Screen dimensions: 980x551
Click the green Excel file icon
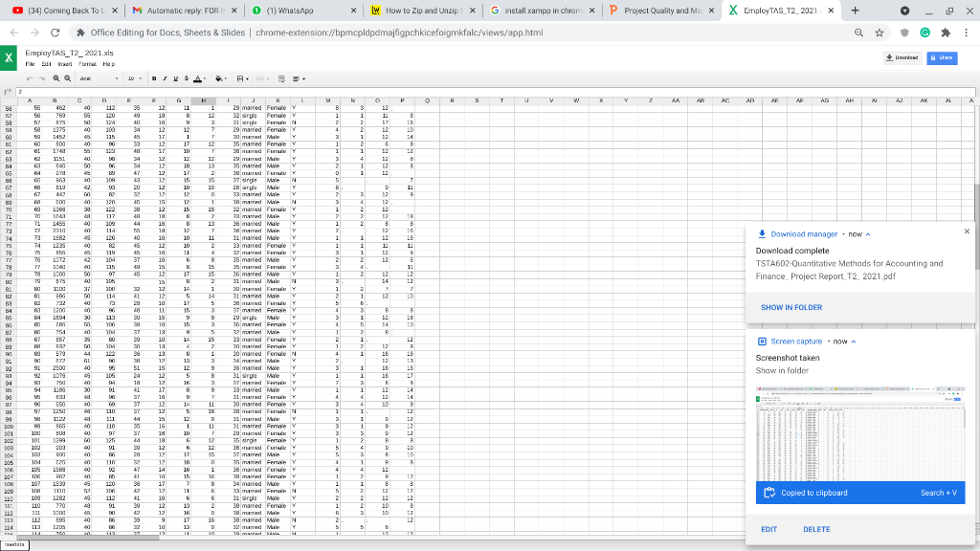(9, 58)
